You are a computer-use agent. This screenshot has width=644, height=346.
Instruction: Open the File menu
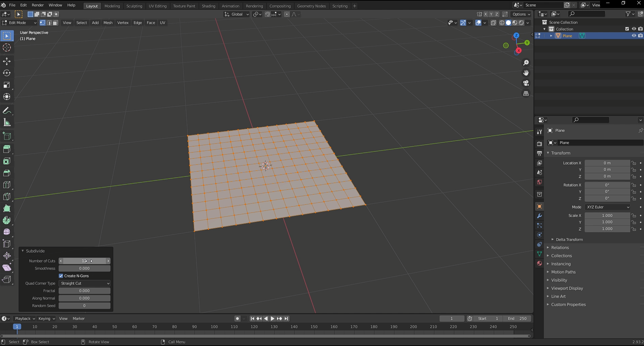[12, 5]
